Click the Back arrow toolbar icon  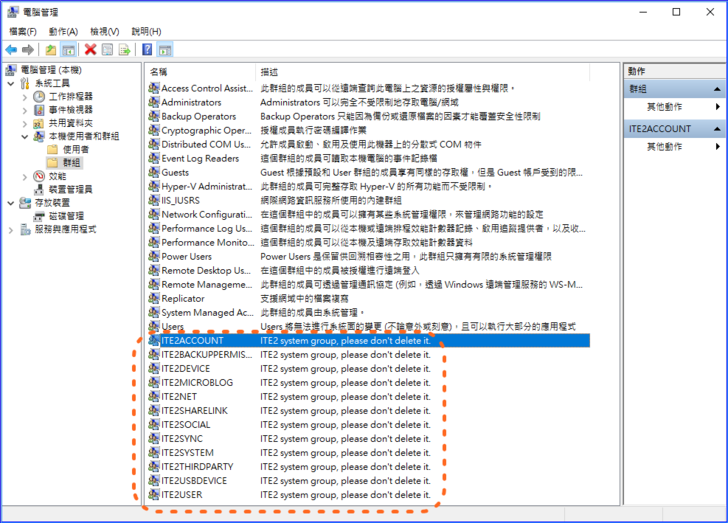[11, 50]
